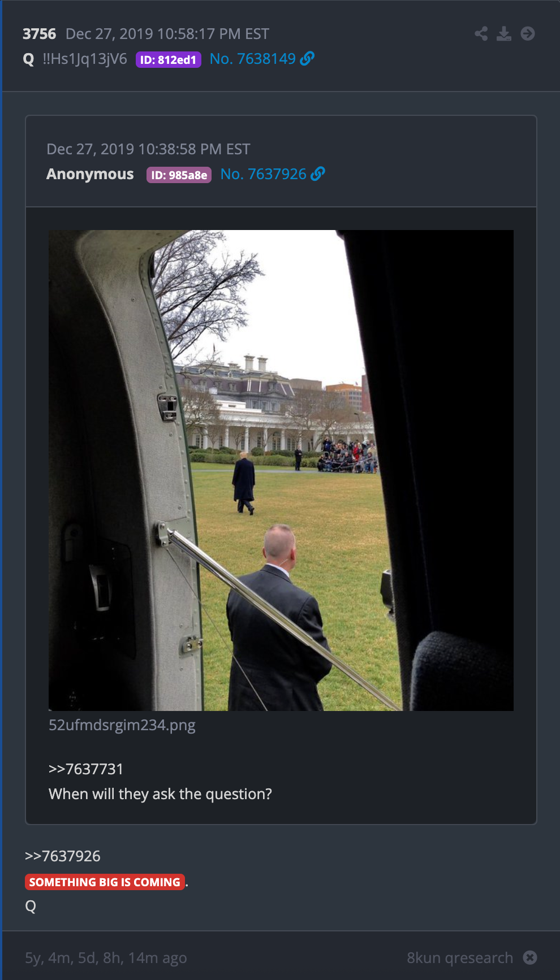Click the share icon for post 3756
Viewport: 560px width, 980px height.
(481, 34)
